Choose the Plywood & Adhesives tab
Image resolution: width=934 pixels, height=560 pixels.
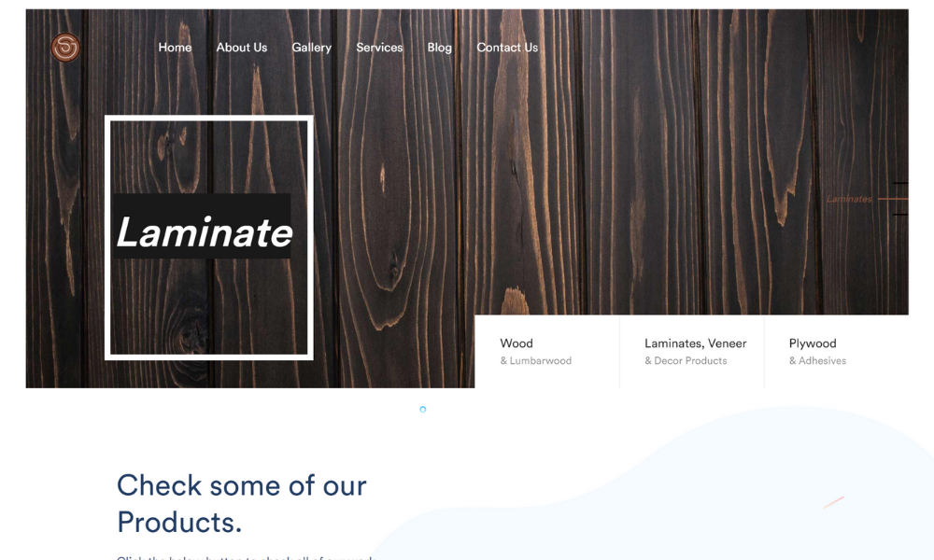[836, 352]
